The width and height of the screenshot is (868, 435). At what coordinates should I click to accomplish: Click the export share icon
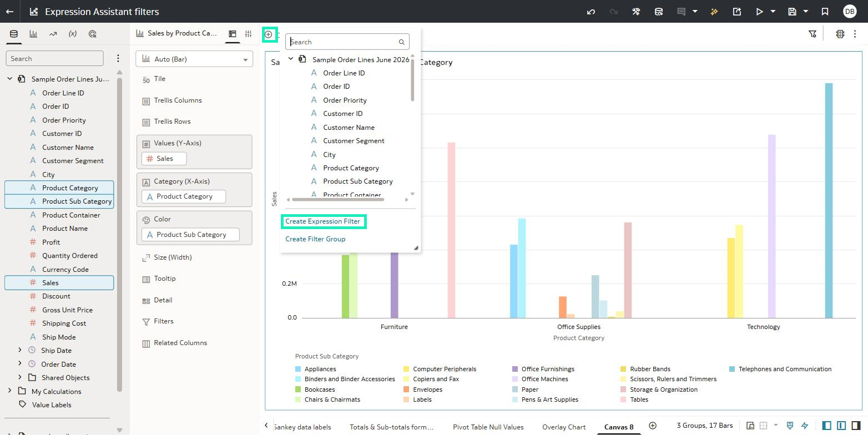click(737, 12)
